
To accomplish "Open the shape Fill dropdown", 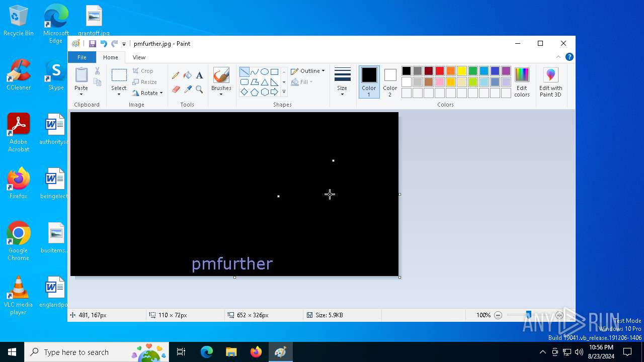I will (x=302, y=82).
